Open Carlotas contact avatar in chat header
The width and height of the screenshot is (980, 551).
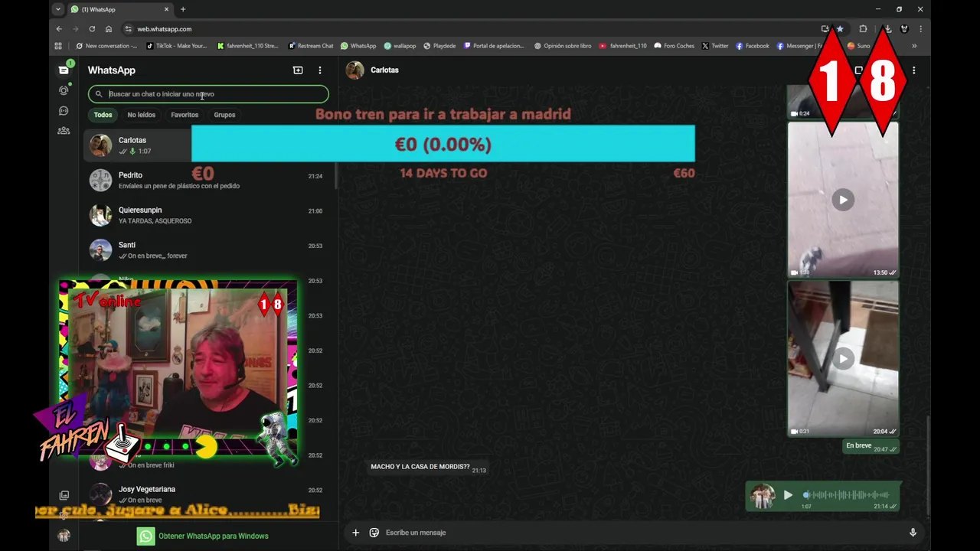click(354, 70)
